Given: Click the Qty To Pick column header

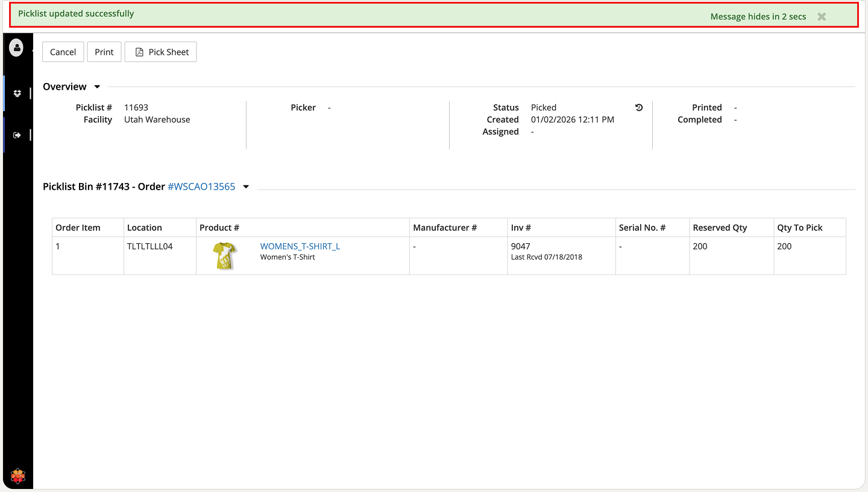Looking at the screenshot, I should (x=799, y=228).
